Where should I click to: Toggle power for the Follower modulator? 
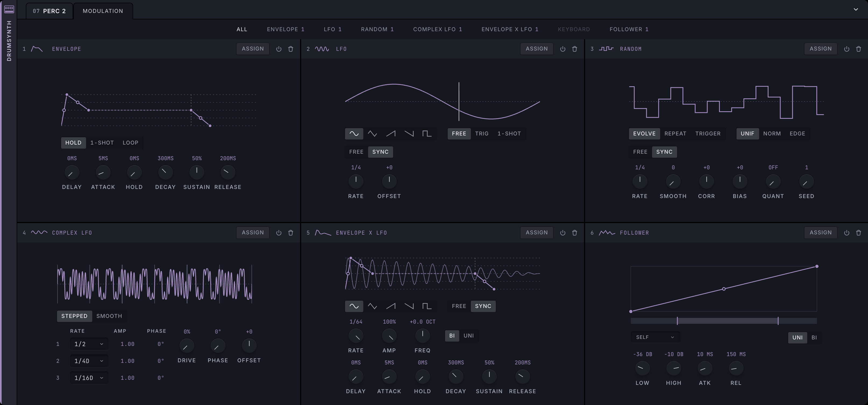point(846,233)
